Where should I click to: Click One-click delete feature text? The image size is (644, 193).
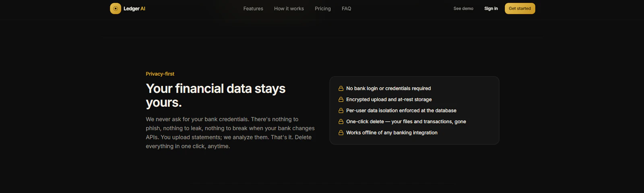pyautogui.click(x=406, y=122)
